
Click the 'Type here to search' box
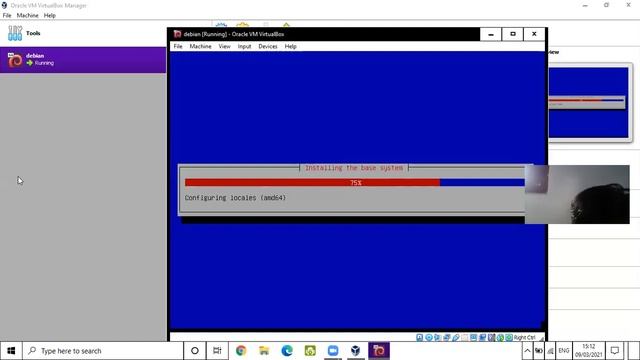(103, 351)
